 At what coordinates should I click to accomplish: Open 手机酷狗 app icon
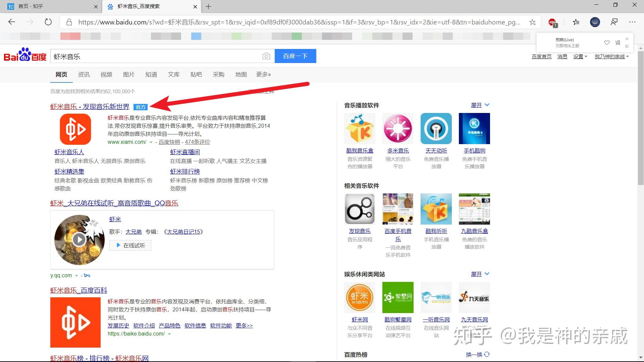tap(475, 128)
